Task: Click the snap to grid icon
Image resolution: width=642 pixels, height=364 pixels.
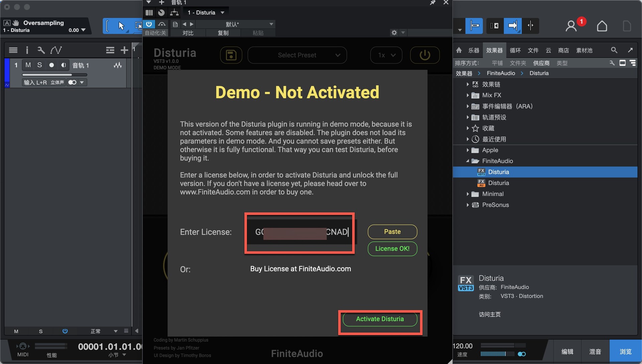Action: 474,26
